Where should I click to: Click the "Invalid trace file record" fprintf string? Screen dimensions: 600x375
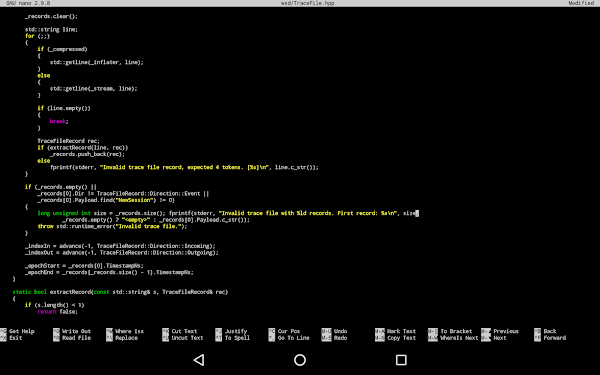[x=184, y=167]
